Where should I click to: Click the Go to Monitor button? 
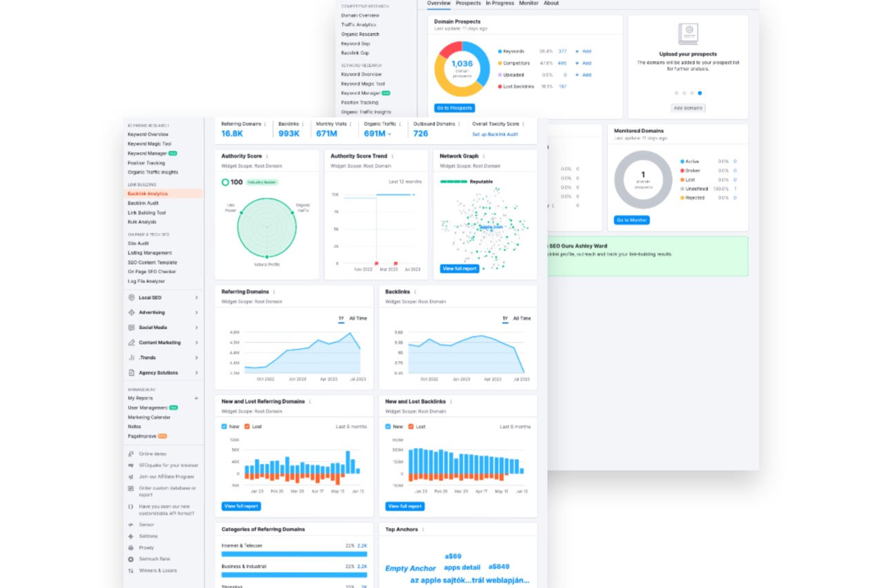(x=632, y=220)
